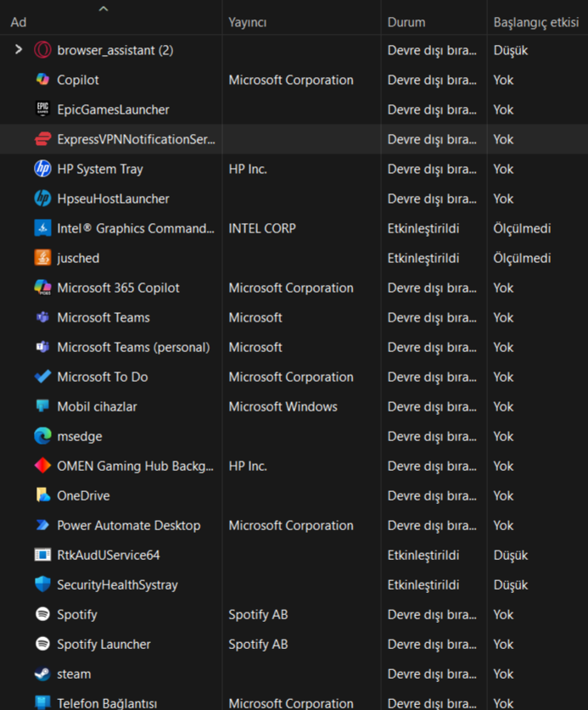
Task: Click the Spotify Launcher icon
Action: tap(42, 644)
